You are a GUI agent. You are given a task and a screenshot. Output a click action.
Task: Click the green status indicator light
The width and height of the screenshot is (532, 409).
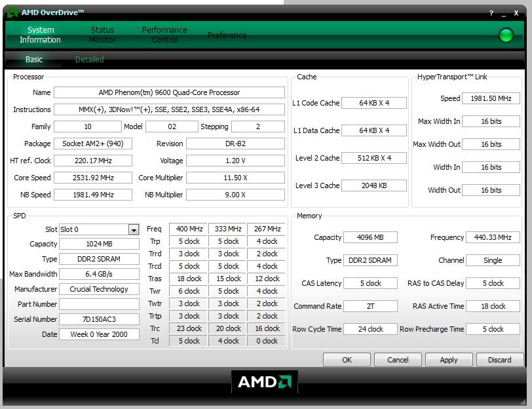point(506,35)
